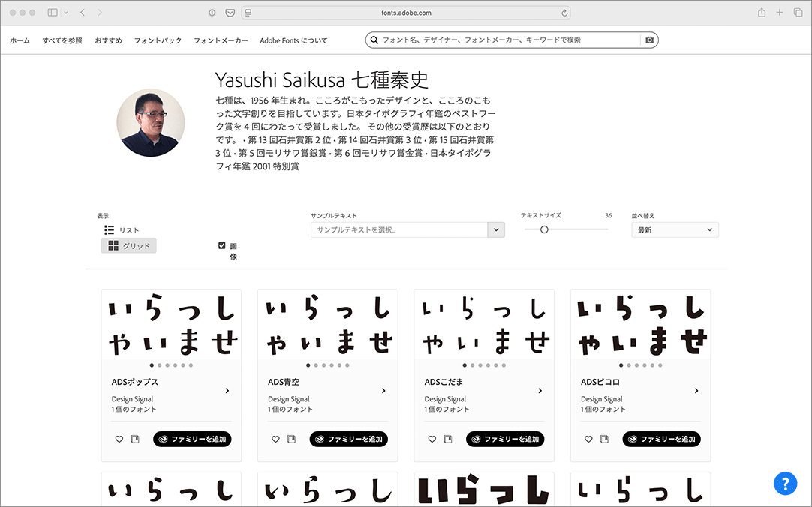Reload the page with the refresh icon
This screenshot has height=507, width=812.
click(x=564, y=13)
